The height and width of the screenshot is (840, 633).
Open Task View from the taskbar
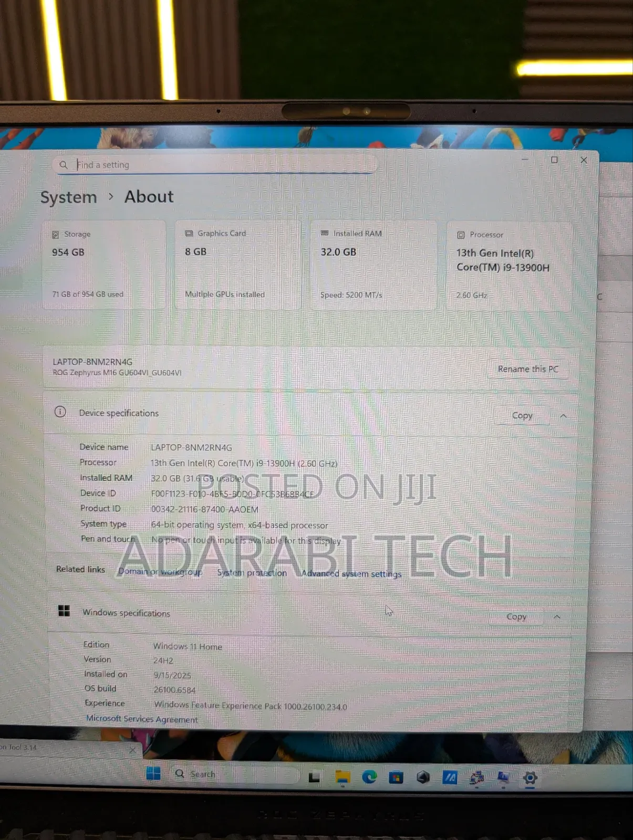pyautogui.click(x=314, y=777)
